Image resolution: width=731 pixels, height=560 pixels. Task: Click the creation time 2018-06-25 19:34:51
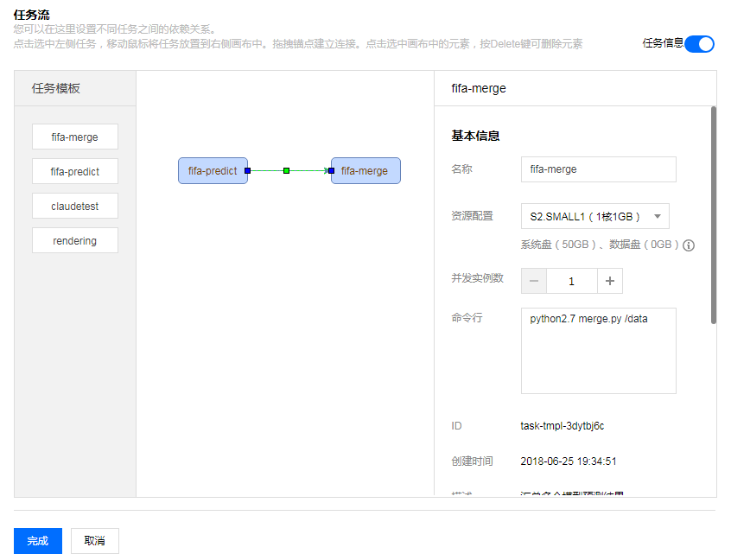[569, 461]
